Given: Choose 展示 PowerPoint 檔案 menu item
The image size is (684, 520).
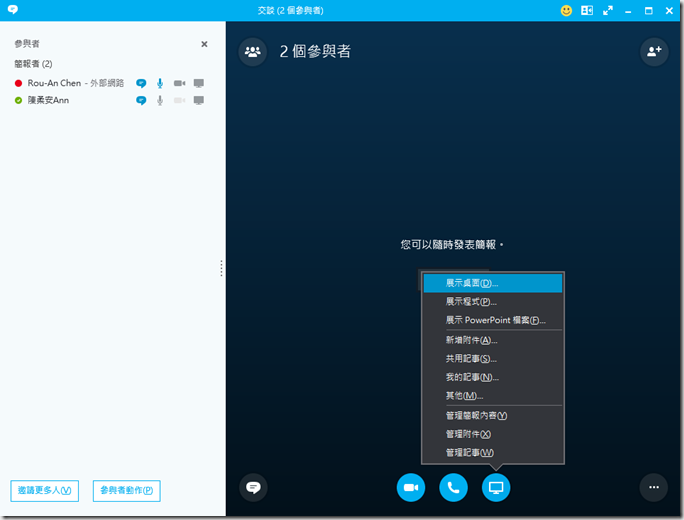Looking at the screenshot, I should (495, 321).
